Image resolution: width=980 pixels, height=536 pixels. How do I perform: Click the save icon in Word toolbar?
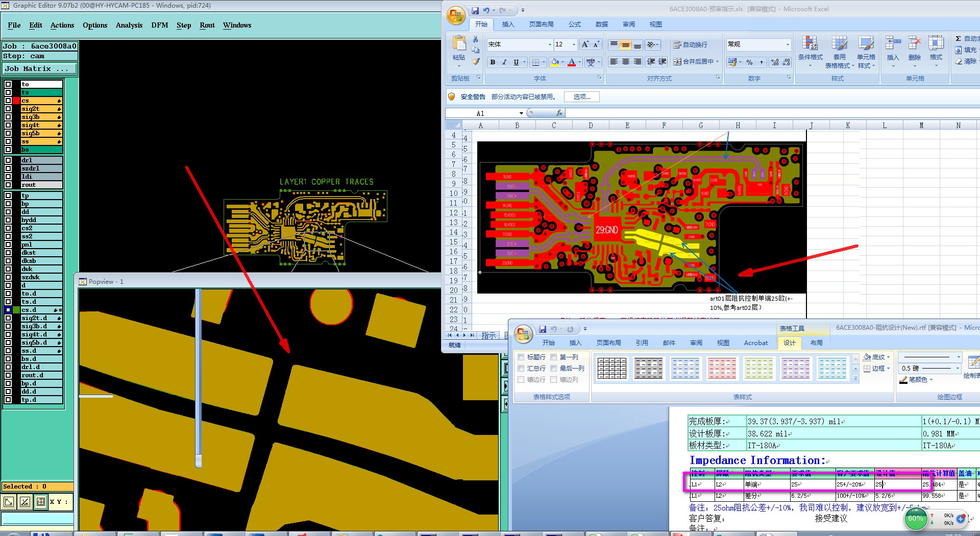pyautogui.click(x=543, y=329)
